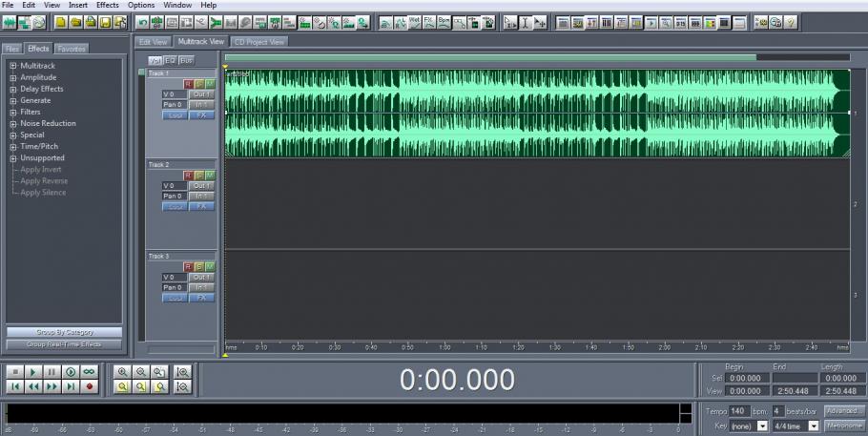868x436 pixels.
Task: Click the Undo arrow toolbar icon
Action: tap(143, 20)
